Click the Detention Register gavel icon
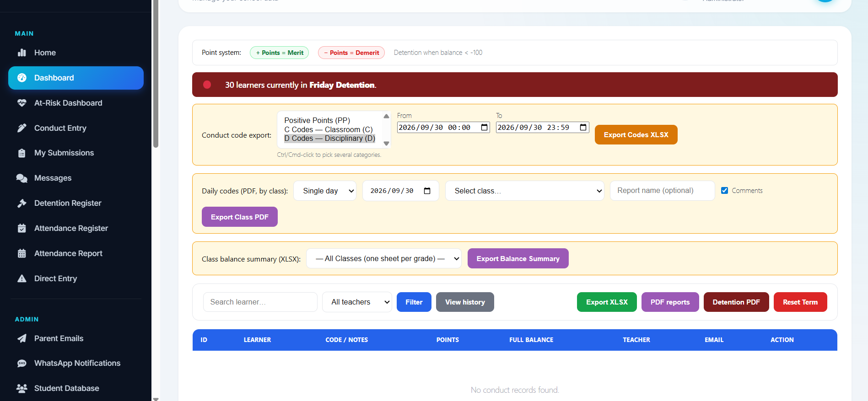 coord(22,203)
